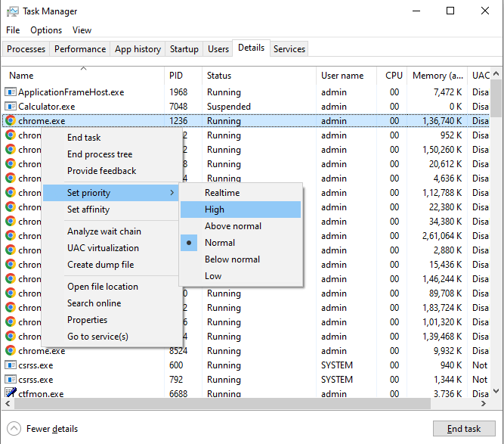504x444 pixels.
Task: Click Chrome icon in 15,436 K row
Action: [x=11, y=265]
